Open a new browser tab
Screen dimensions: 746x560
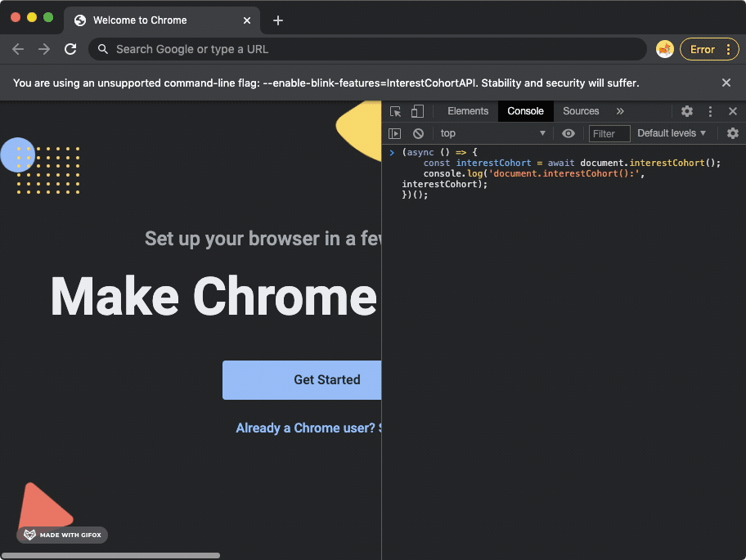tap(278, 20)
